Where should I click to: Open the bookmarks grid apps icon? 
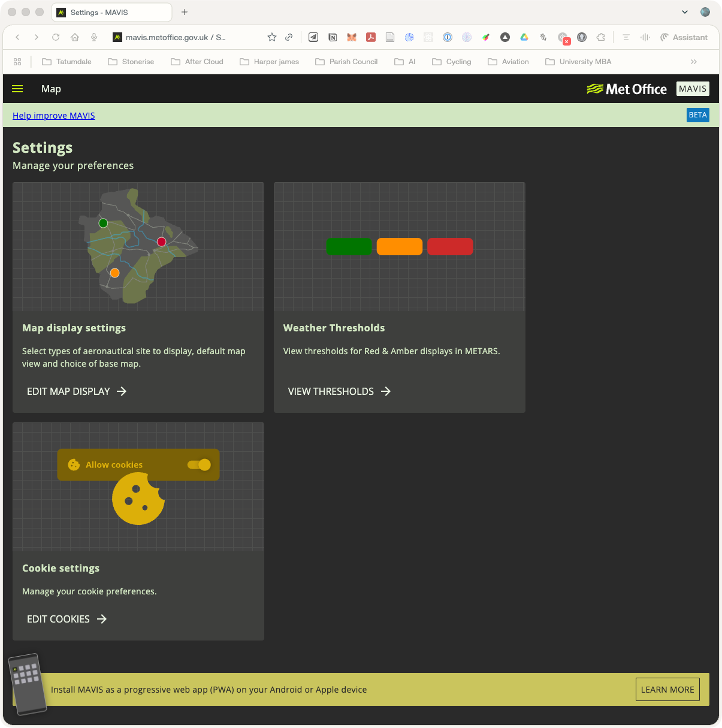pos(17,62)
